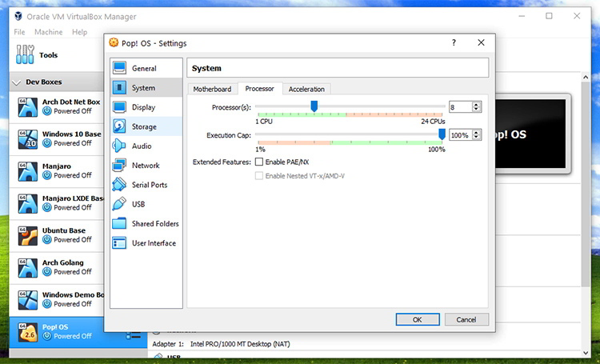Open the Audio settings category
The width and height of the screenshot is (600, 364).
[x=146, y=146]
